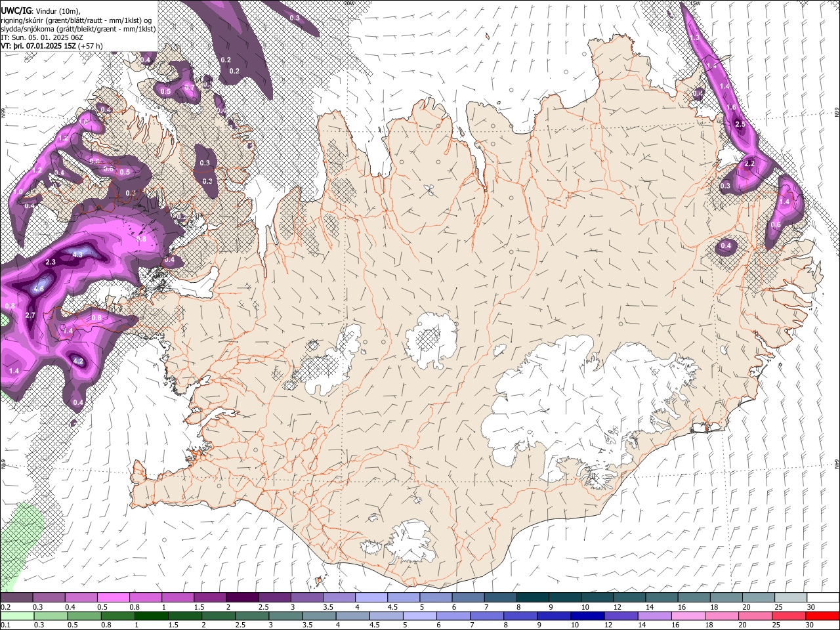Click the 0.2 label under the snow scale
This screenshot has height=630, width=840.
(5, 607)
